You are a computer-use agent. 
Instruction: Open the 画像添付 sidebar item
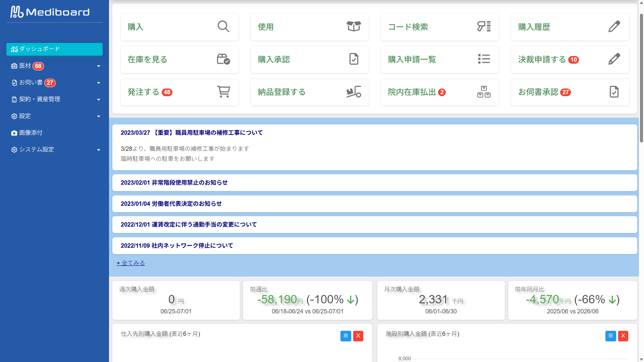54,133
